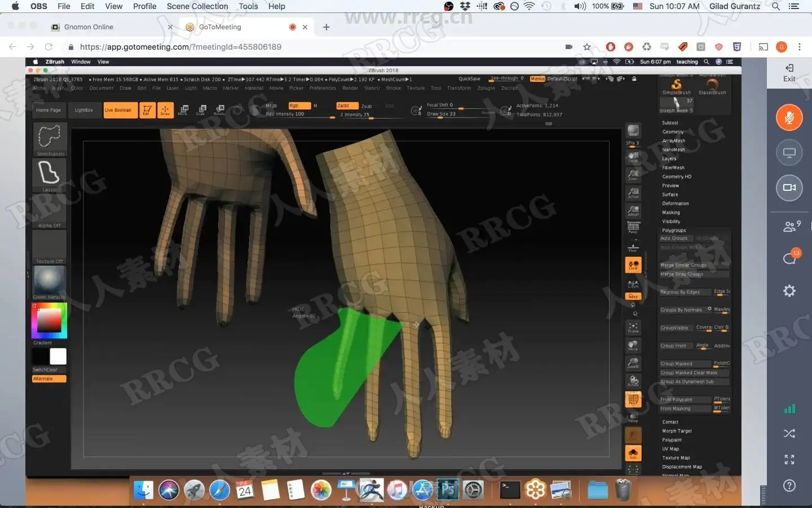This screenshot has width=812, height=508.
Task: Click the Zoom canvas icon
Action: 633,175
